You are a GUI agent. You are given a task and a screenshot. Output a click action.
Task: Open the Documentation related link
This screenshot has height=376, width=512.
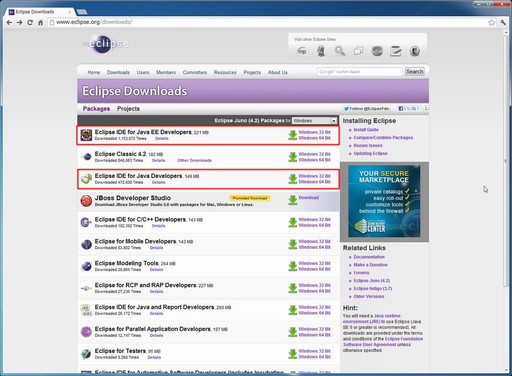369,257
